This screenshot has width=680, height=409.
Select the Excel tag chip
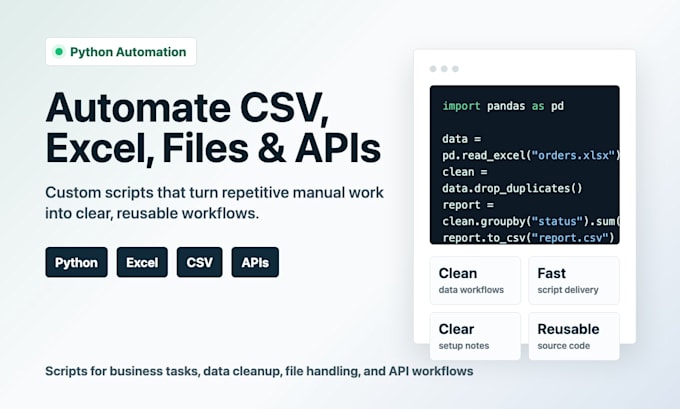click(142, 262)
